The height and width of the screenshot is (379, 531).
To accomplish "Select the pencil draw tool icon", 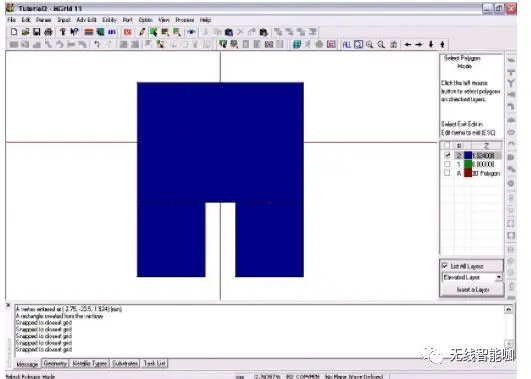I will [142, 32].
